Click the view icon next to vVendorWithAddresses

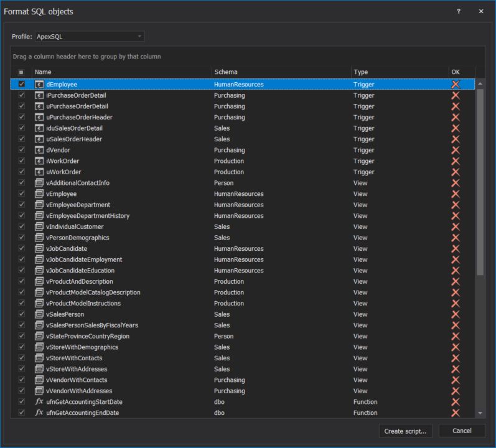tap(39, 391)
